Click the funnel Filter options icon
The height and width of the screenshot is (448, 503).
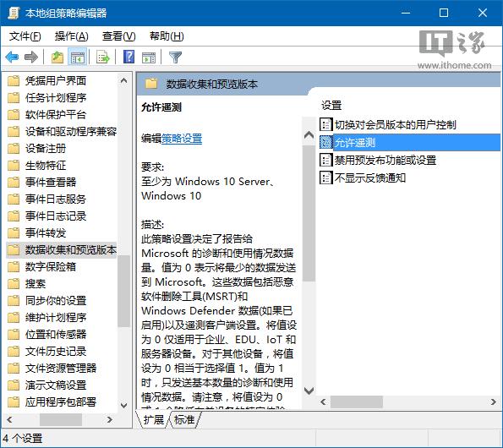click(175, 57)
